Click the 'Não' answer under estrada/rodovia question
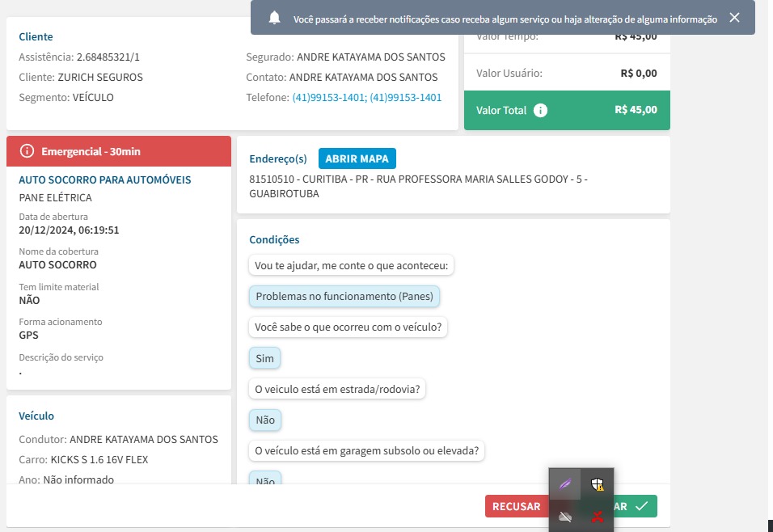Screen dimensions: 773x532 click(265, 420)
